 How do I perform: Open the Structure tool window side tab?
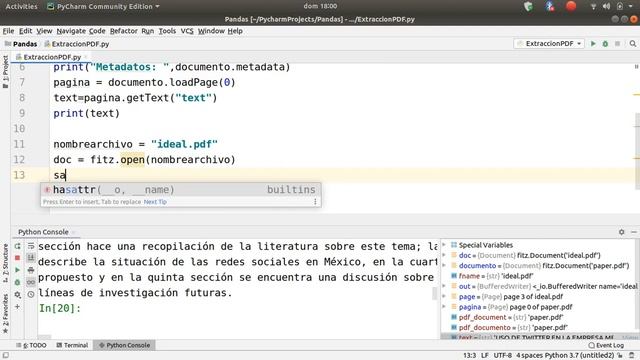(x=5, y=263)
